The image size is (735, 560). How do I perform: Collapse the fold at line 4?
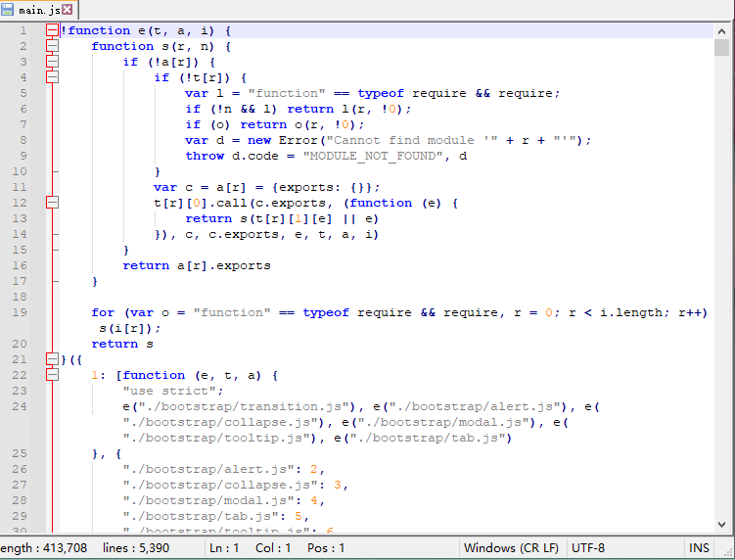[52, 77]
